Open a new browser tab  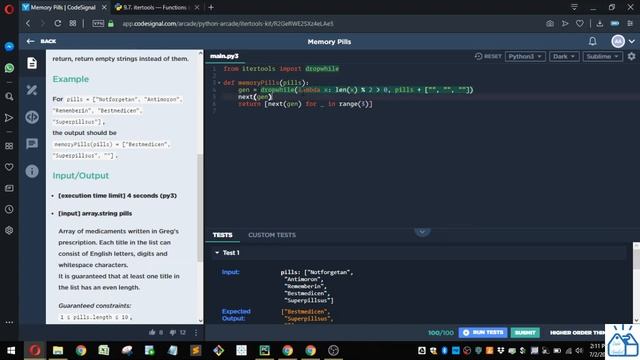click(x=211, y=7)
